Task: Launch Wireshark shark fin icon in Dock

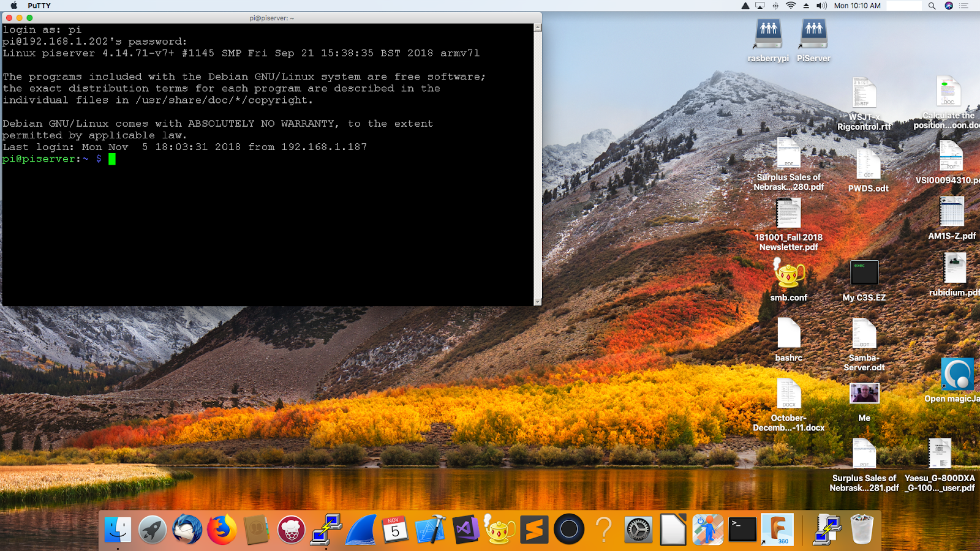Action: [x=361, y=530]
